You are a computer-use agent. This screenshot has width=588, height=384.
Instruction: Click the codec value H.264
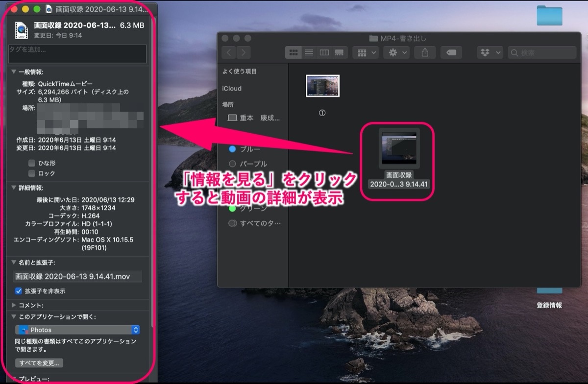click(x=92, y=216)
